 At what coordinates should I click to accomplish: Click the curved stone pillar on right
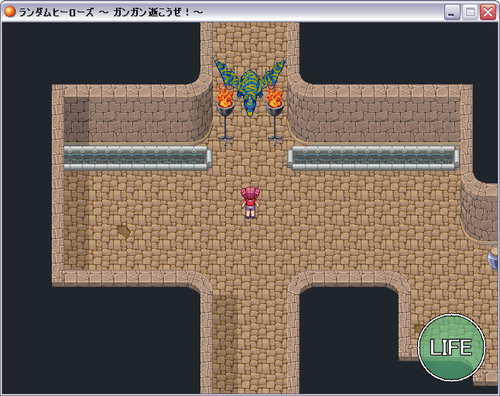pyautogui.click(x=479, y=208)
